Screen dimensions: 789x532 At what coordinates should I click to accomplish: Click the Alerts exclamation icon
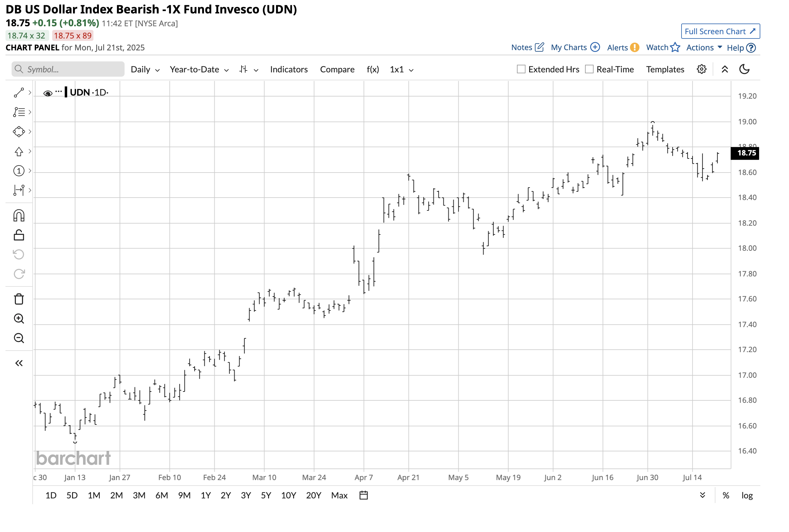tap(634, 47)
